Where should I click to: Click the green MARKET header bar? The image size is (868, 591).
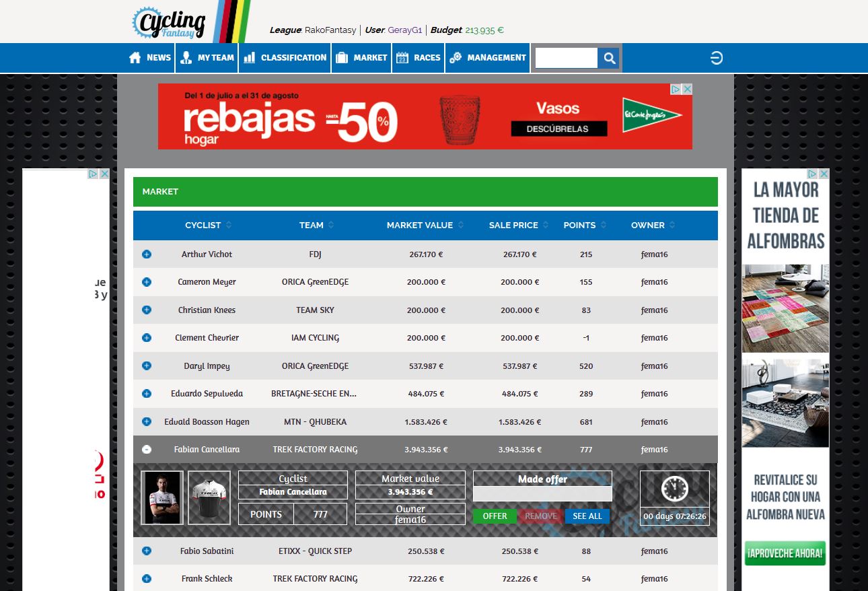click(425, 192)
